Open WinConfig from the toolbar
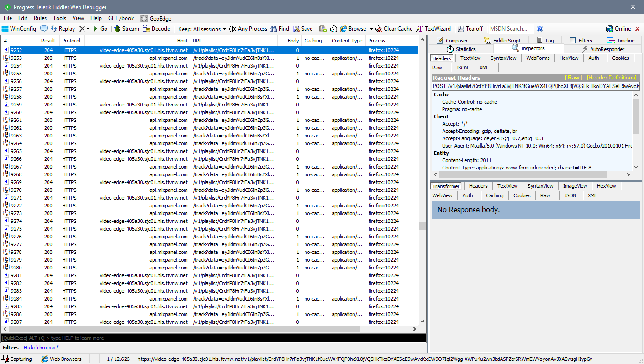 (19, 29)
